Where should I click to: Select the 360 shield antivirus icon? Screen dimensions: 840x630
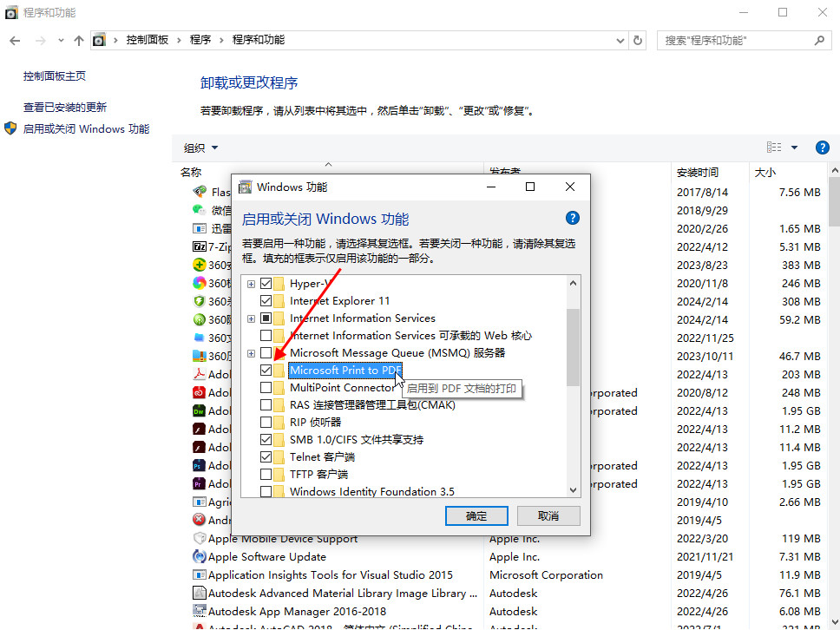[200, 301]
